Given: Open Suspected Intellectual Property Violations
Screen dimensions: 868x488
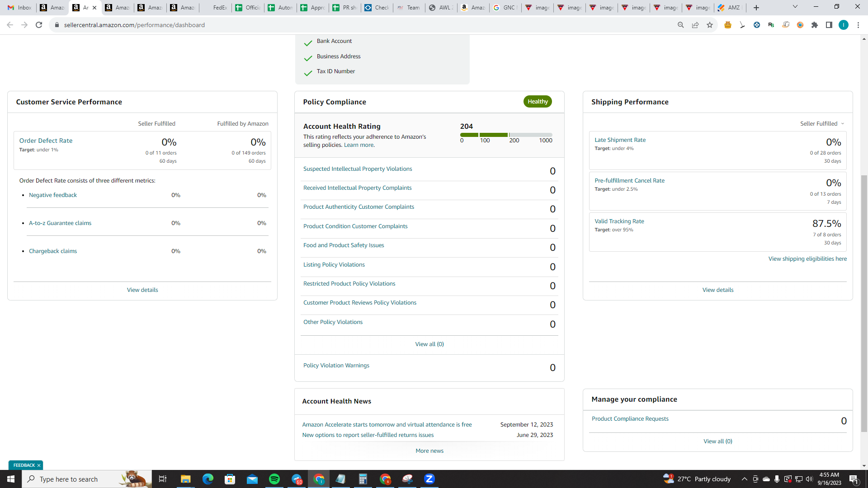Looking at the screenshot, I should (358, 169).
